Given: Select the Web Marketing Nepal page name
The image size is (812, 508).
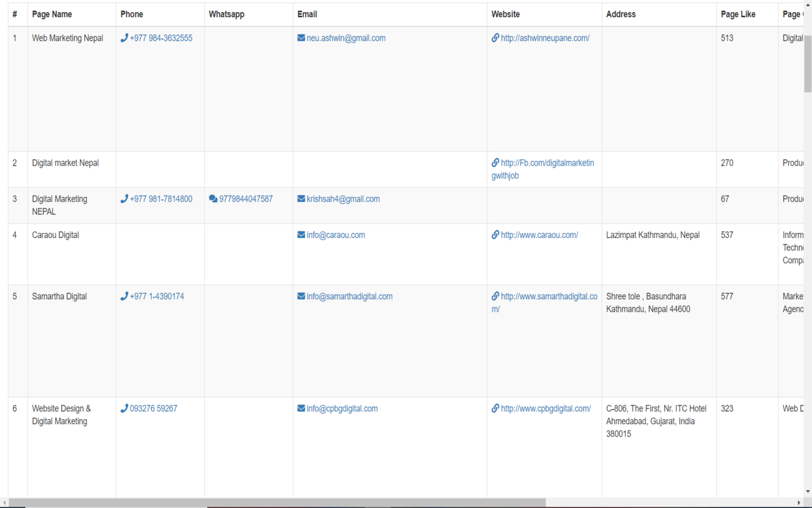Looking at the screenshot, I should click(68, 38).
